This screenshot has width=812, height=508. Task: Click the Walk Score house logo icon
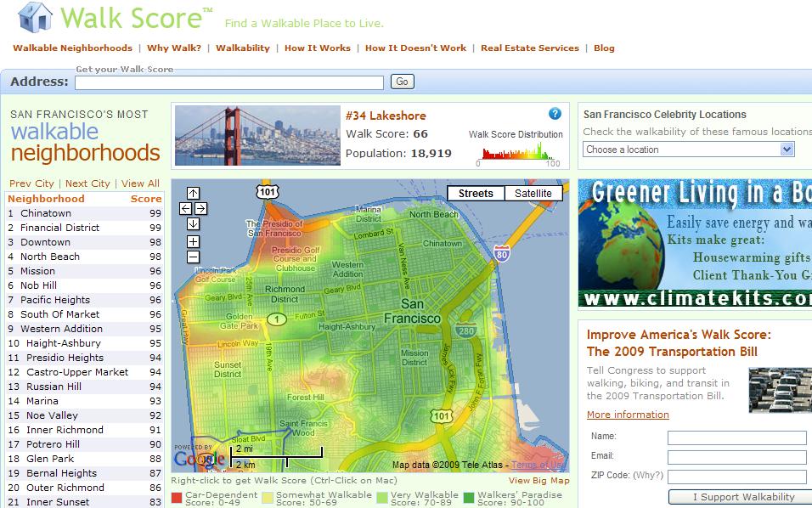[x=35, y=17]
